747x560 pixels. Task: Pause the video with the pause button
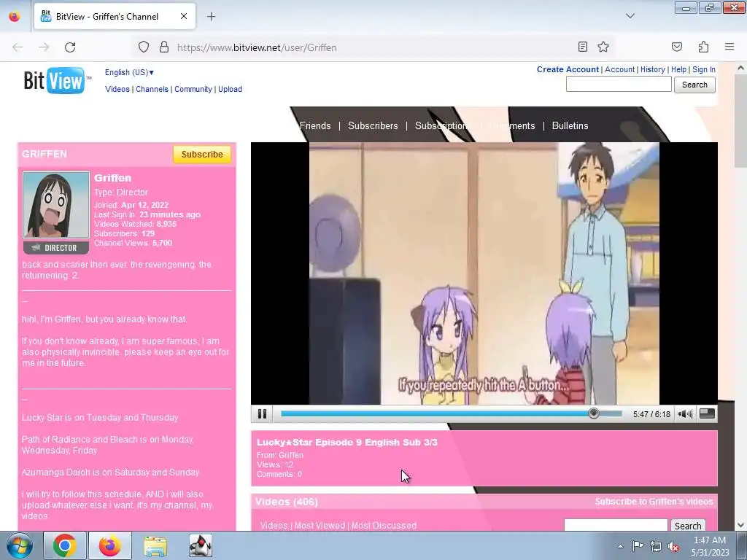point(262,414)
